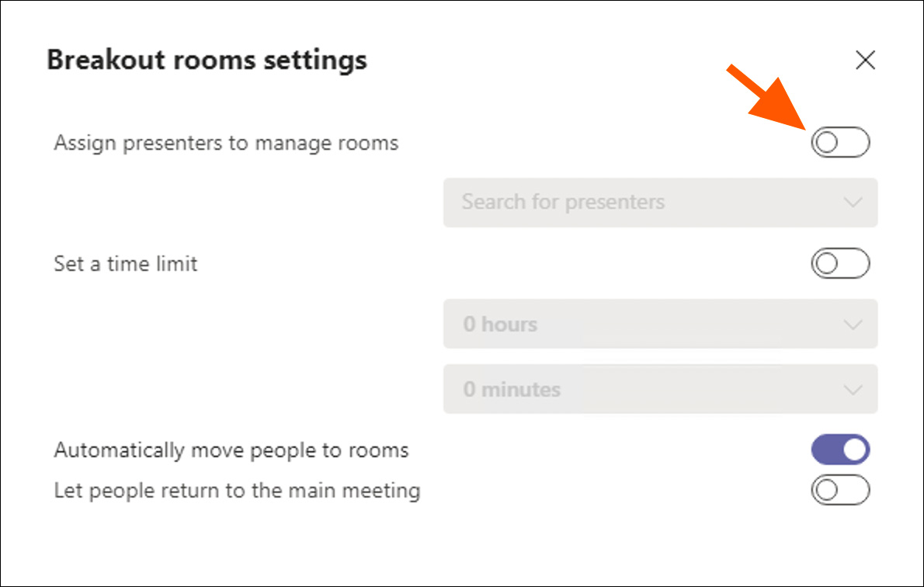Click the Breakout rooms settings title
Viewport: 924px width, 587px height.
[x=207, y=61]
